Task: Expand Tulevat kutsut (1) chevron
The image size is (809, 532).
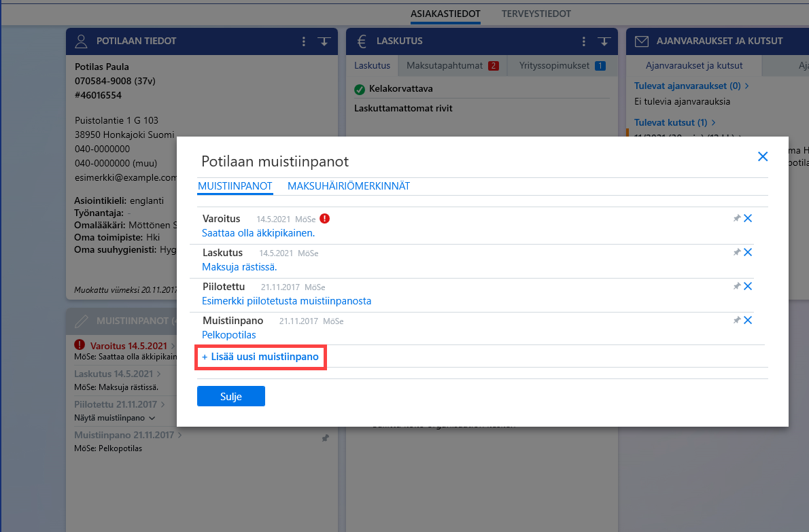Action: [x=714, y=123]
